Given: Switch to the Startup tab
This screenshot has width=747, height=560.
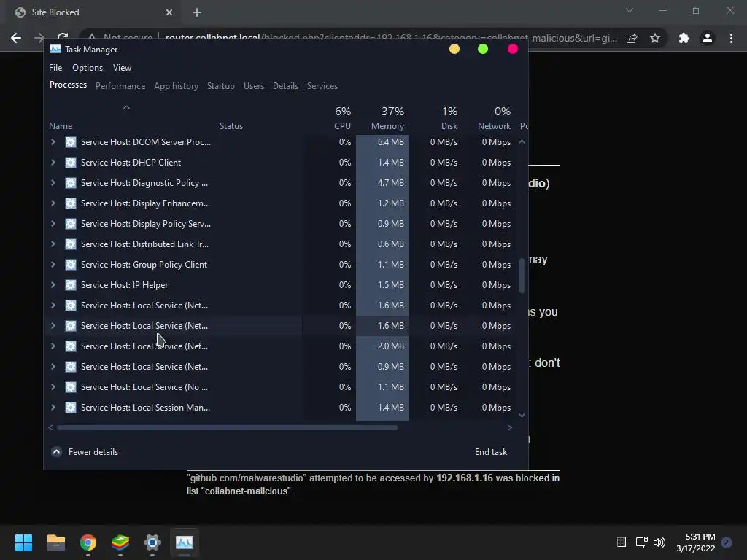Looking at the screenshot, I should coord(220,86).
